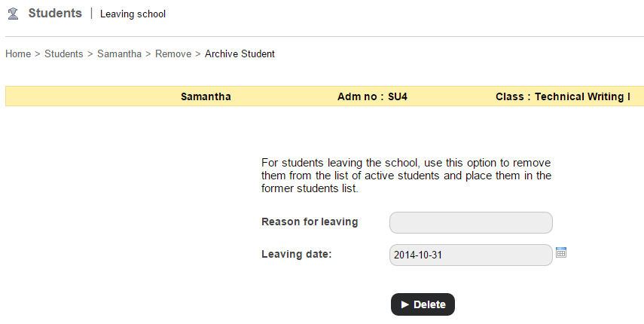Open Students link in the breadcrumb
This screenshot has width=644, height=324.
pyautogui.click(x=63, y=54)
